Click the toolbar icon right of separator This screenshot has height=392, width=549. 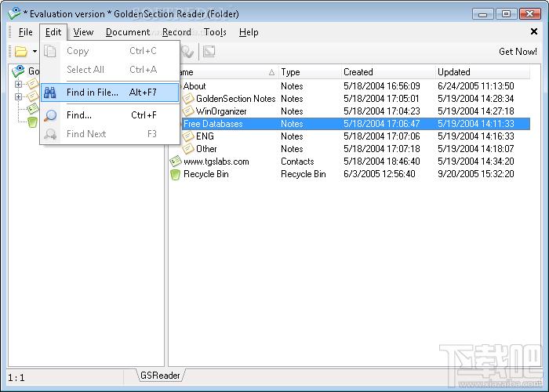tap(209, 52)
